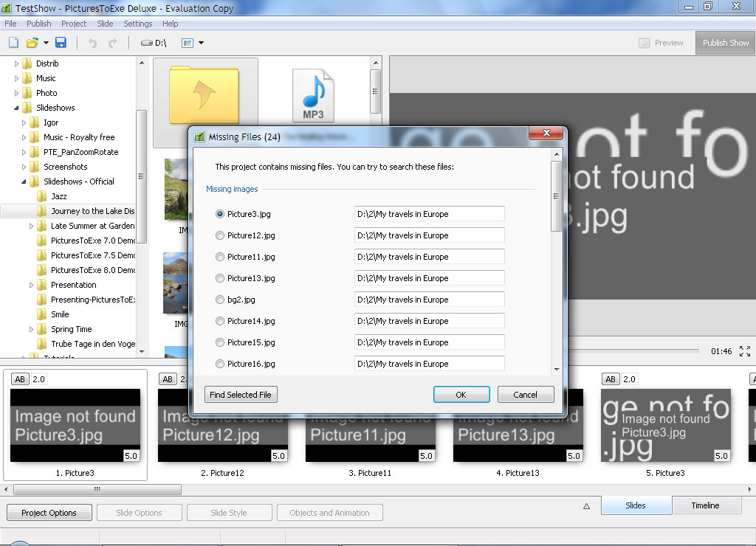The height and width of the screenshot is (546, 756).
Task: Click path field for Picture3.jpg
Action: (429, 214)
